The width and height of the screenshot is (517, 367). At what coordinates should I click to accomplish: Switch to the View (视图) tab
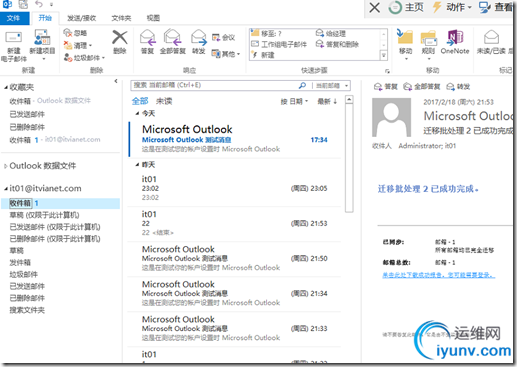[153, 18]
